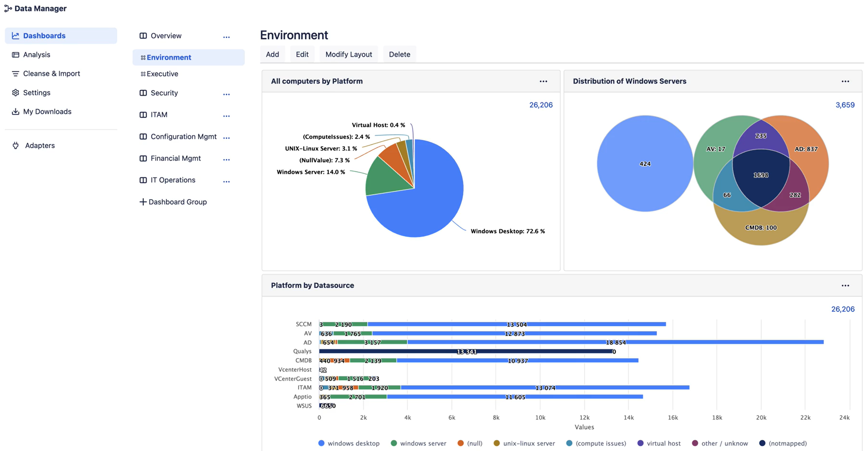868x451 pixels.
Task: Click the virtual host legend color dot
Action: (x=640, y=443)
